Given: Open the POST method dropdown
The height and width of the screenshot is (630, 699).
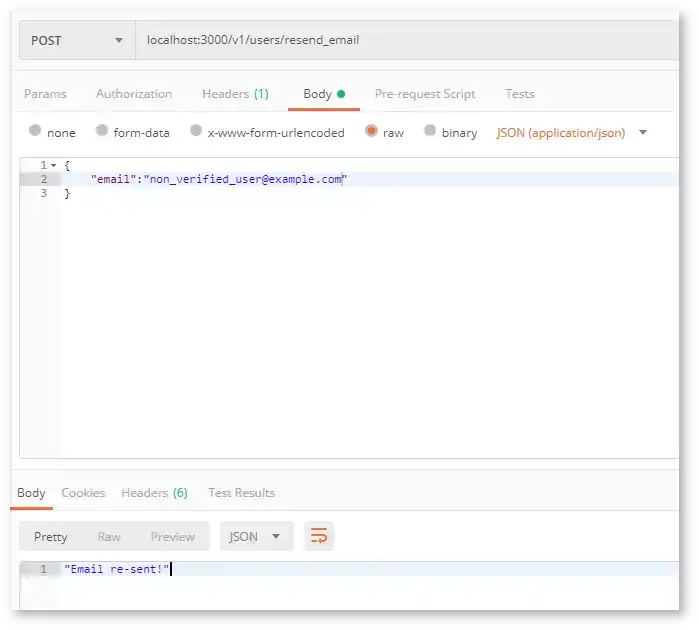Looking at the screenshot, I should click(x=77, y=40).
